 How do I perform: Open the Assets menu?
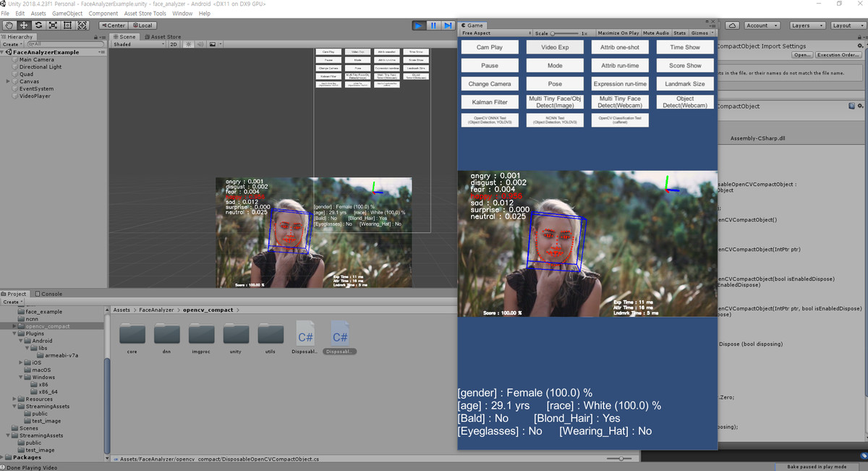[x=38, y=13]
